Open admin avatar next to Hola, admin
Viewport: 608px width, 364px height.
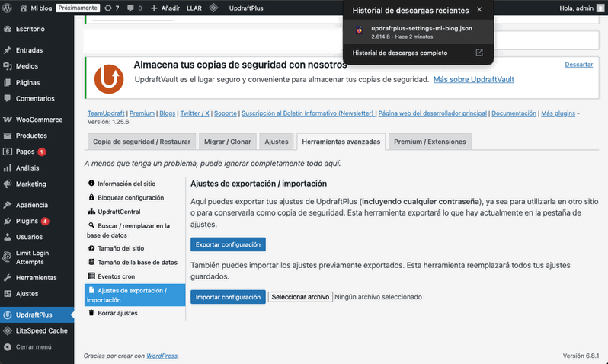pyautogui.click(x=600, y=8)
